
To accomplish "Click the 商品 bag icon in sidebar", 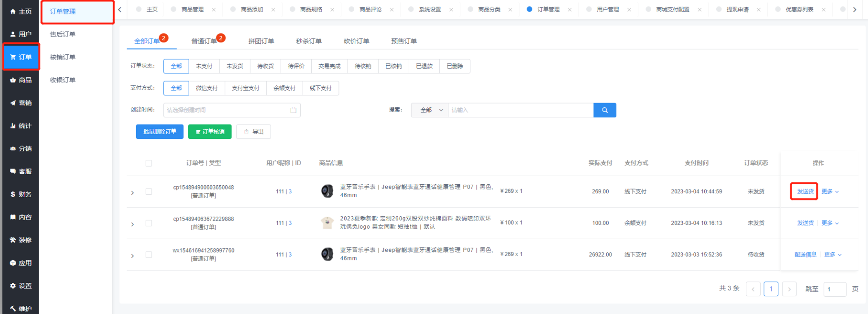I will coord(13,80).
